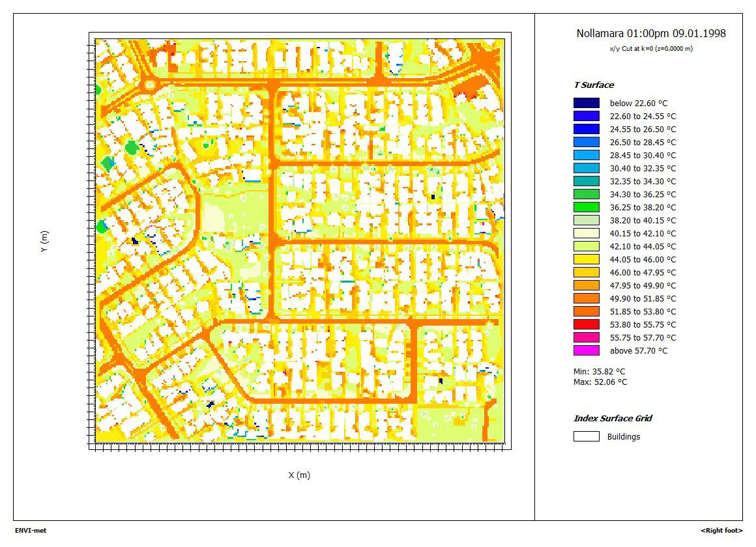Click the 'above 57.70 °C' legend text
Viewport: 756px width, 547px height.
[638, 351]
